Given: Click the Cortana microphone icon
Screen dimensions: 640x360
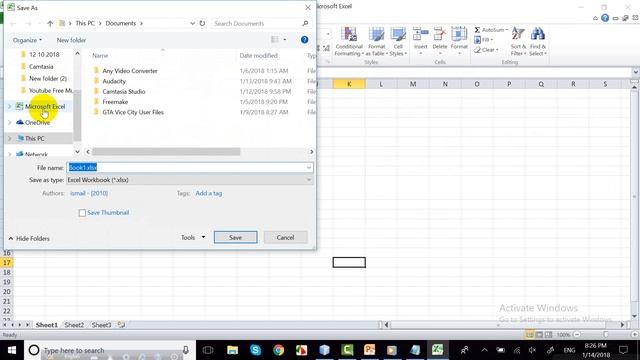Looking at the screenshot, I should [186, 350].
